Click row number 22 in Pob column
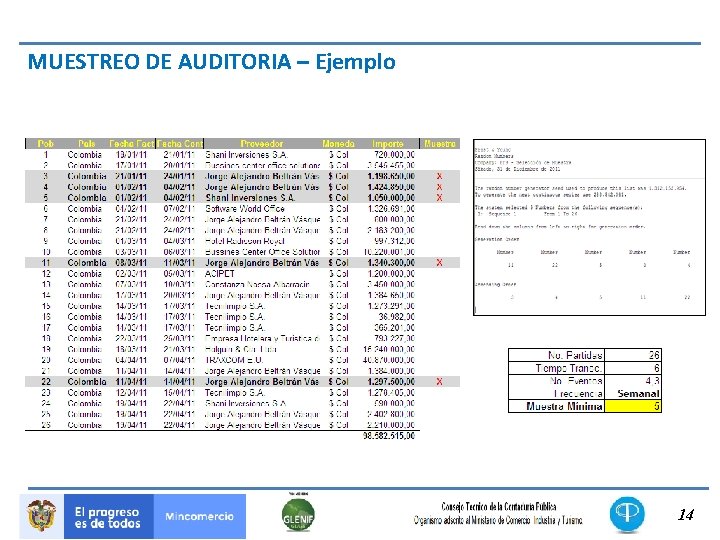 [x=45, y=382]
